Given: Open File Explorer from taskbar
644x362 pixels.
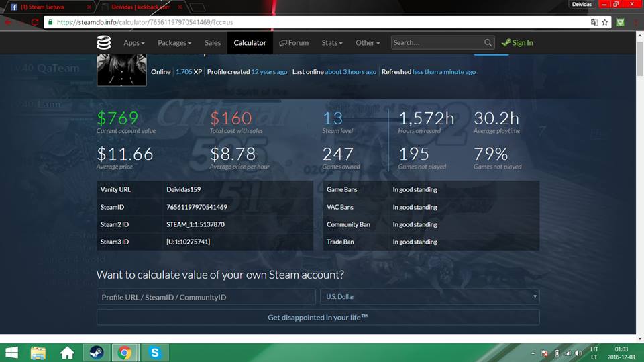Looking at the screenshot, I should tap(38, 353).
